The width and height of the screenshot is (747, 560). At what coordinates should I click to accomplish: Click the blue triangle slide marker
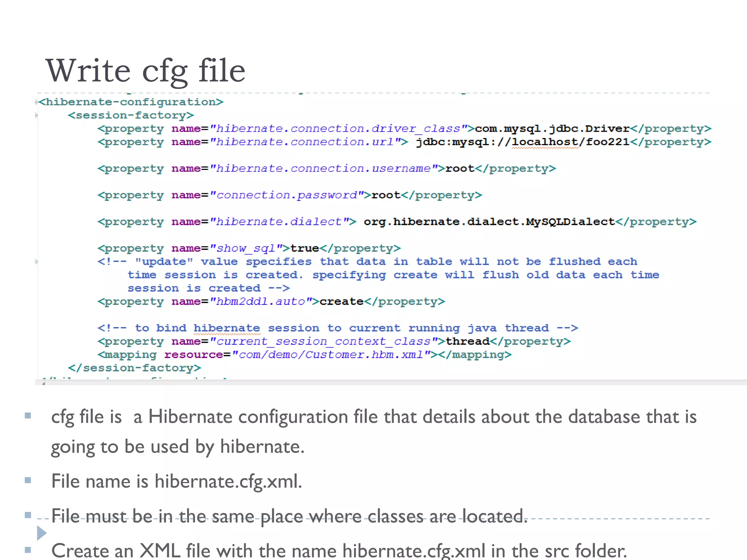coord(42,533)
